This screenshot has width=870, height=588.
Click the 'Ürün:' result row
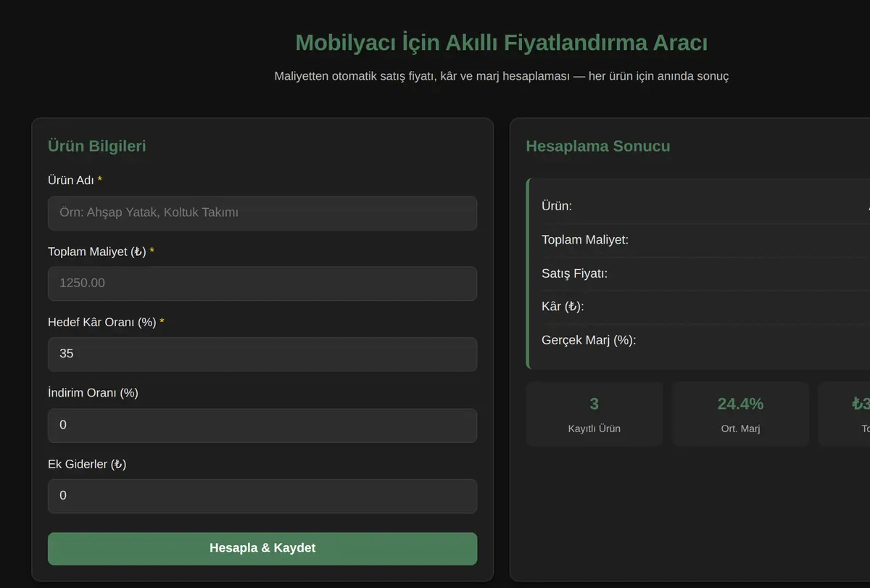pos(705,206)
